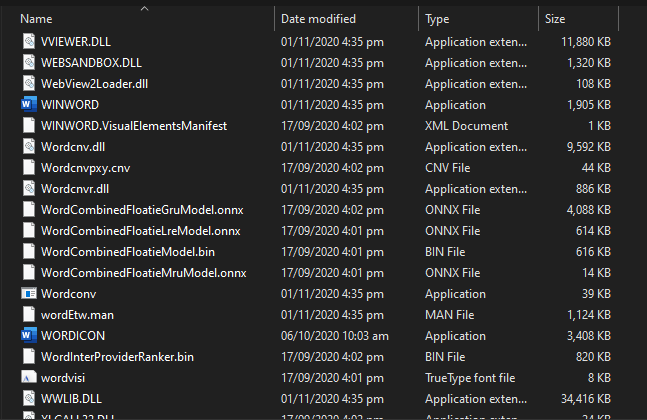Select the WebView2Loader.dll file name
Image resolution: width=647 pixels, height=420 pixels.
(x=94, y=84)
